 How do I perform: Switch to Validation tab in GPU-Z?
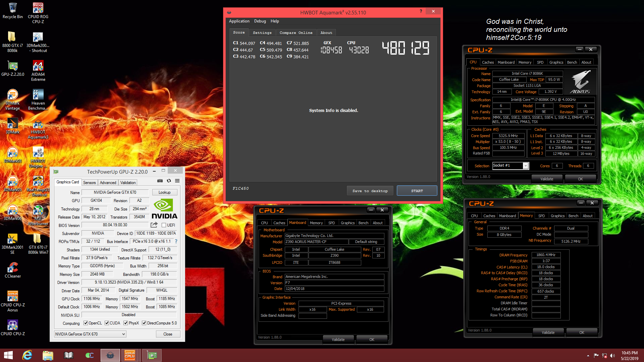tap(128, 183)
